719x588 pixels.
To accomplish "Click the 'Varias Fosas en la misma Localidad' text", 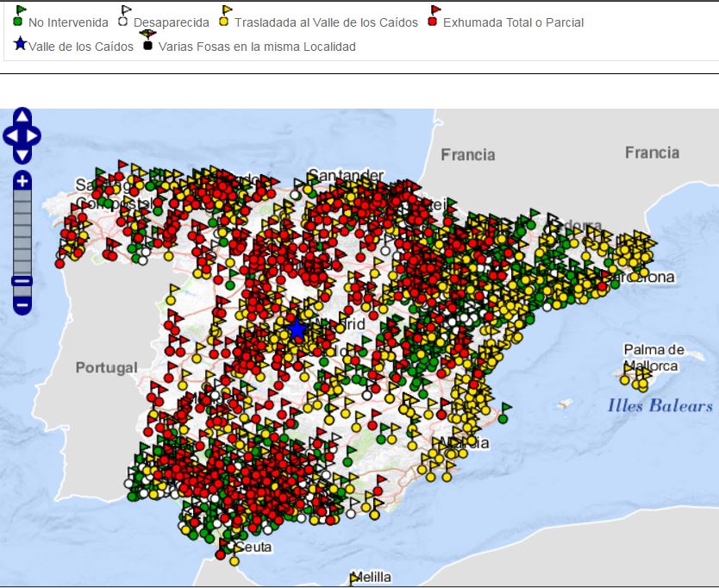I will (257, 47).
